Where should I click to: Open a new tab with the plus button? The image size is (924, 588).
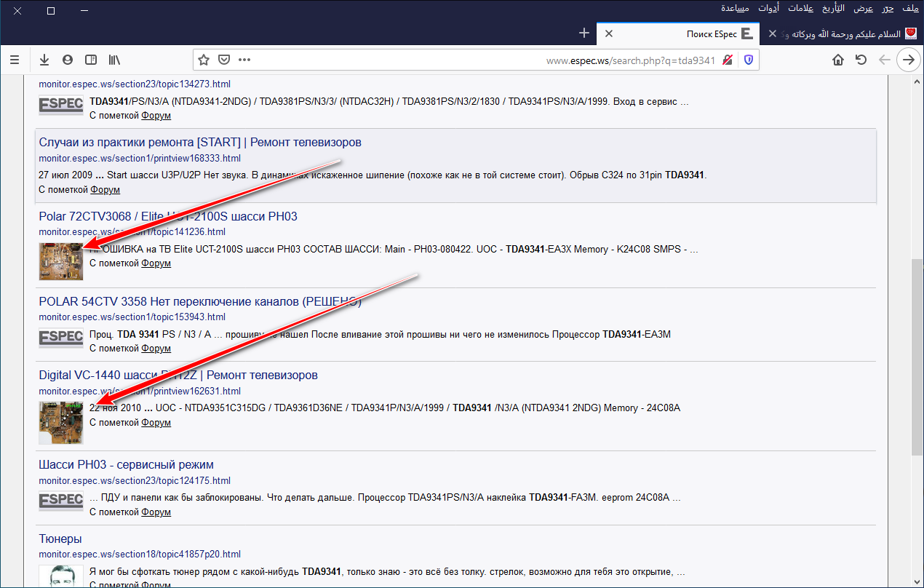click(x=584, y=33)
